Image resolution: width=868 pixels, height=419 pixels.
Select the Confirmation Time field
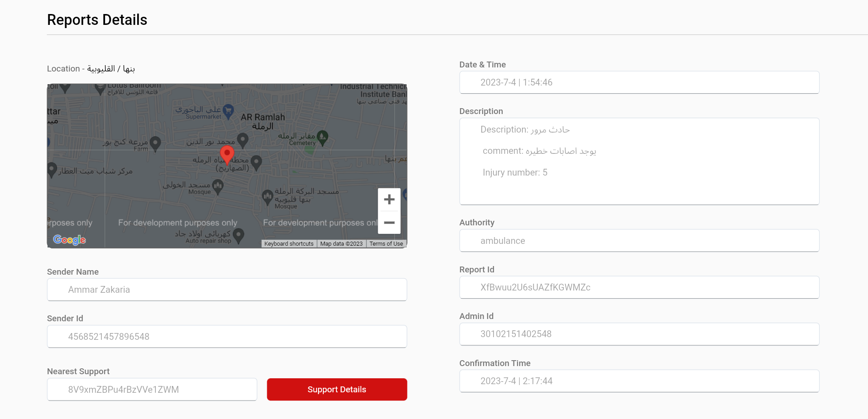pos(639,381)
